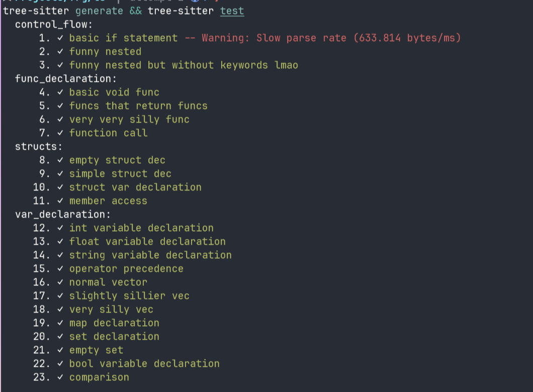Click the "very silly vec" test result

(x=111, y=310)
